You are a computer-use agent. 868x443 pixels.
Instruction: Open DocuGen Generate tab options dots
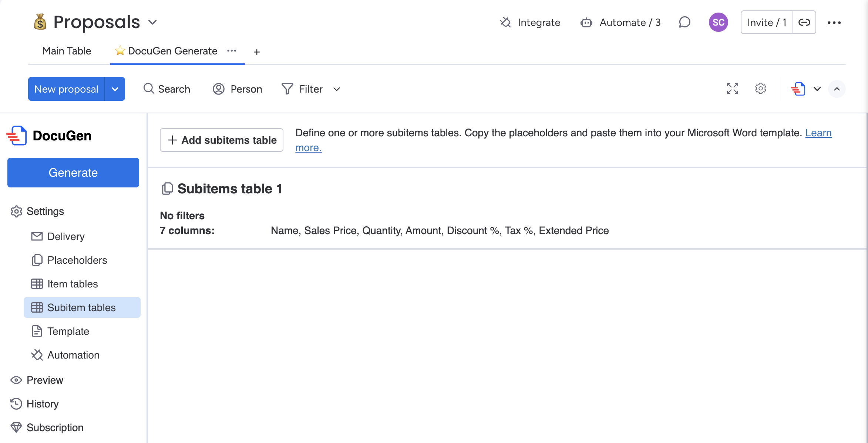[232, 51]
